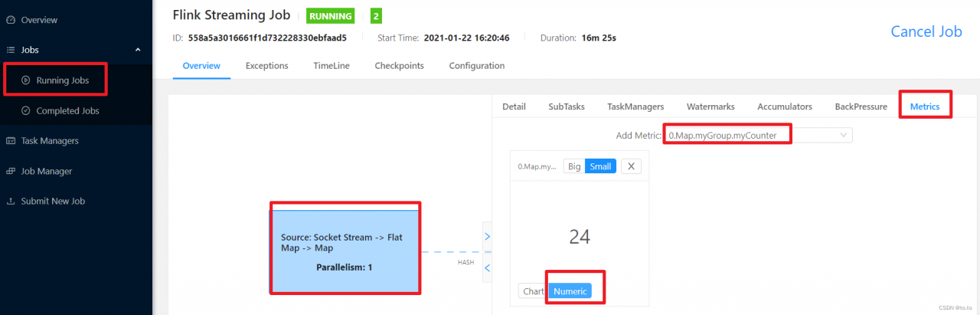Switch to the Checkpoints tab
The image size is (980, 315).
(x=399, y=66)
